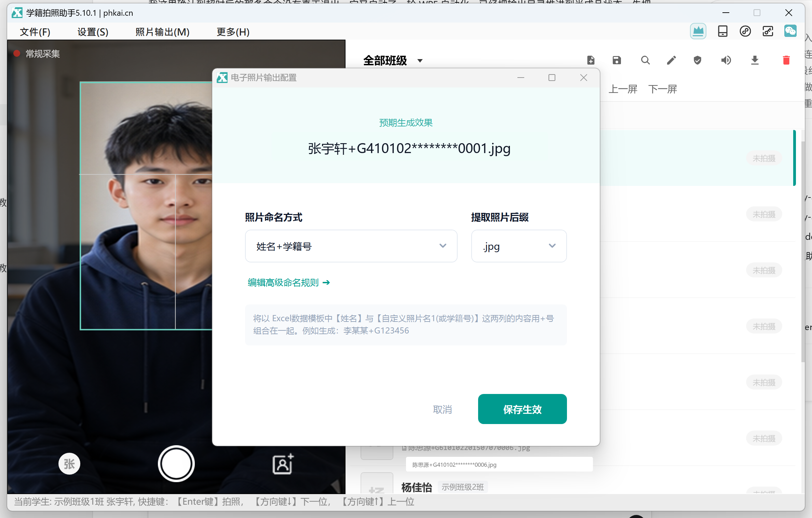Click the 常规采集 mode label
This screenshot has height=518, width=812.
43,54
